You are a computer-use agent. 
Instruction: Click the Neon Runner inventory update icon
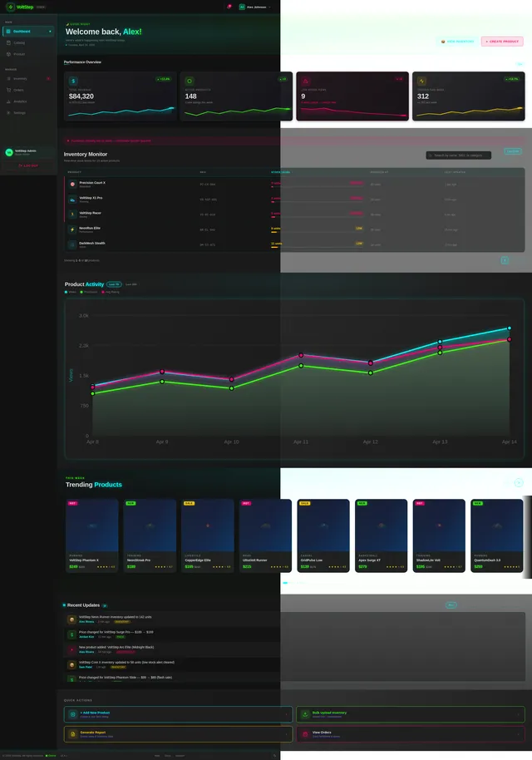71,619
